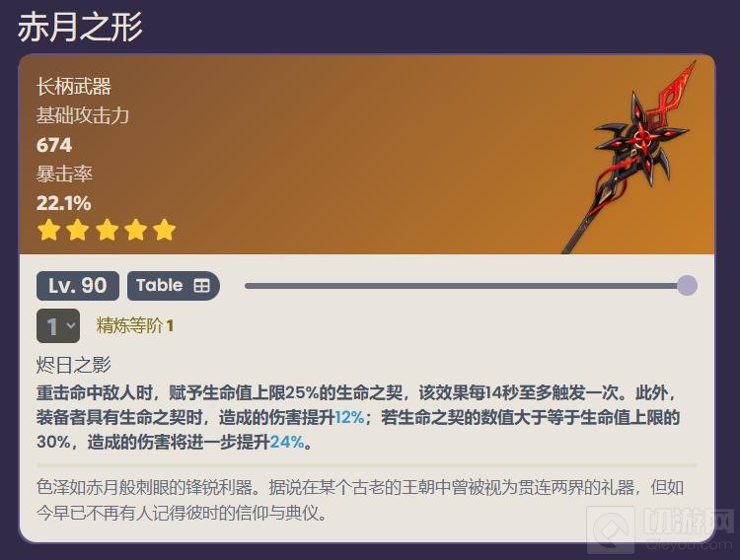The width and height of the screenshot is (740, 560).
Task: Click the middle of the level slider track
Action: pyautogui.click(x=467, y=286)
